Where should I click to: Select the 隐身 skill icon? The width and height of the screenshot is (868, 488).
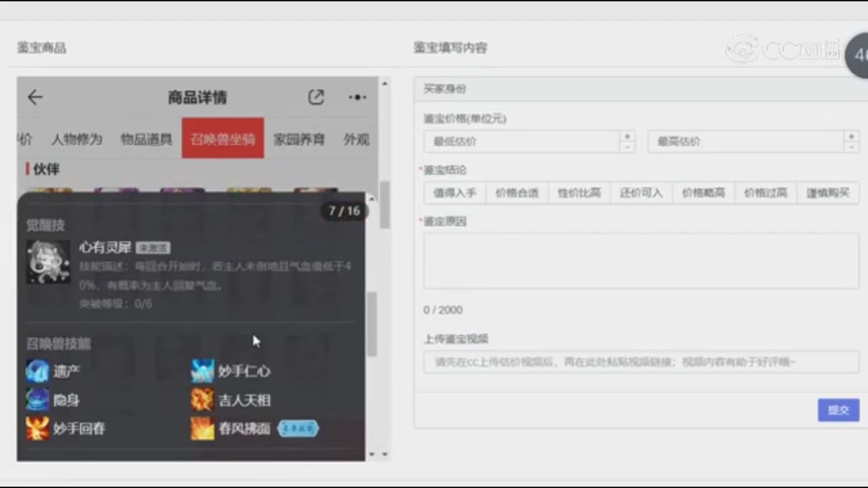pos(37,400)
